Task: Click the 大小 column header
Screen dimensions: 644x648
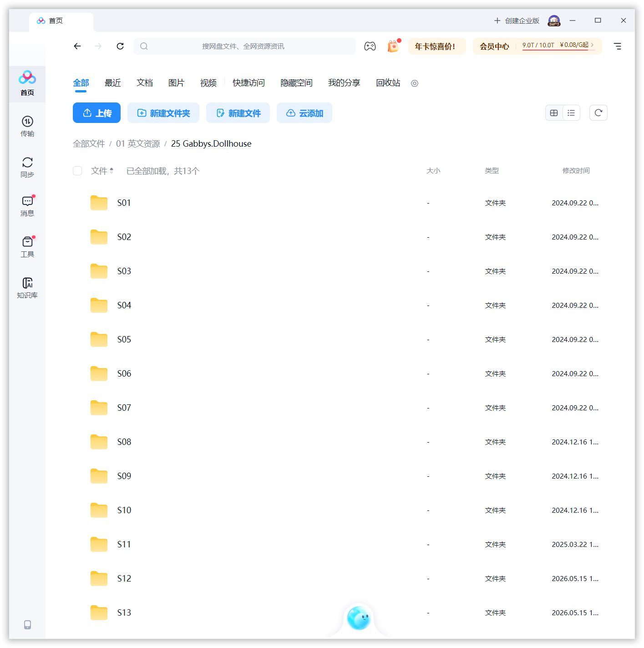Action: (x=433, y=171)
